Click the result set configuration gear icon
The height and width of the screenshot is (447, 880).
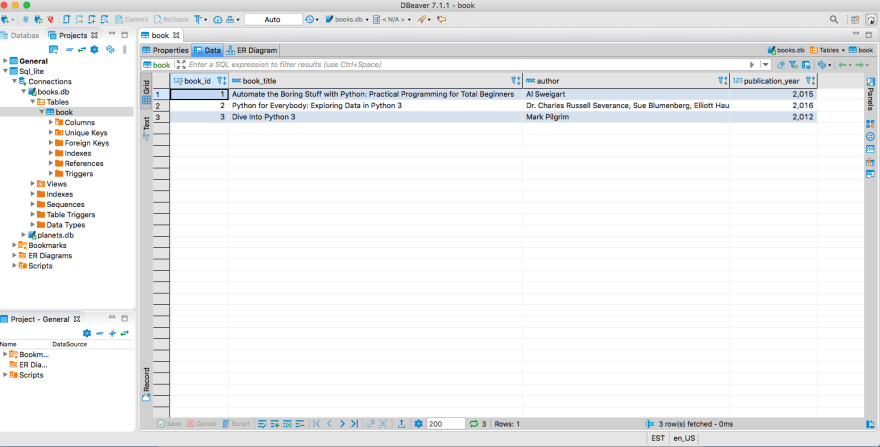[x=418, y=424]
